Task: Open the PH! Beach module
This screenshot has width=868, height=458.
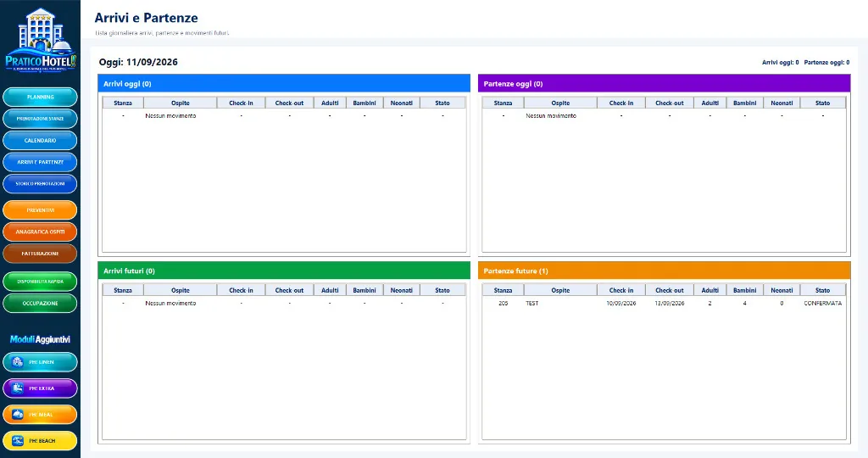Action: [x=40, y=441]
